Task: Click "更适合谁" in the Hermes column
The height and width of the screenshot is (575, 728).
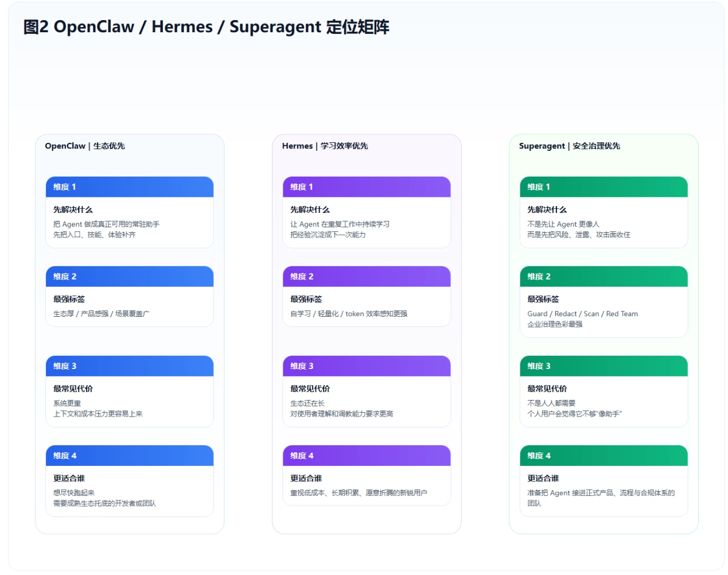Action: tap(306, 479)
